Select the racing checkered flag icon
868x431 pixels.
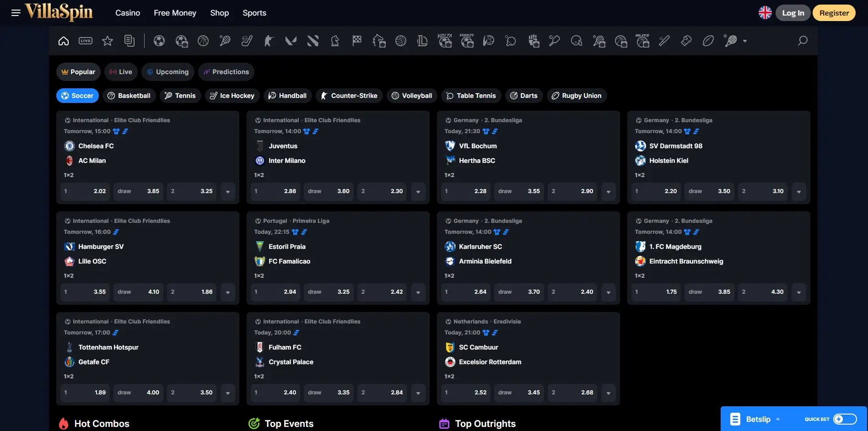[357, 41]
